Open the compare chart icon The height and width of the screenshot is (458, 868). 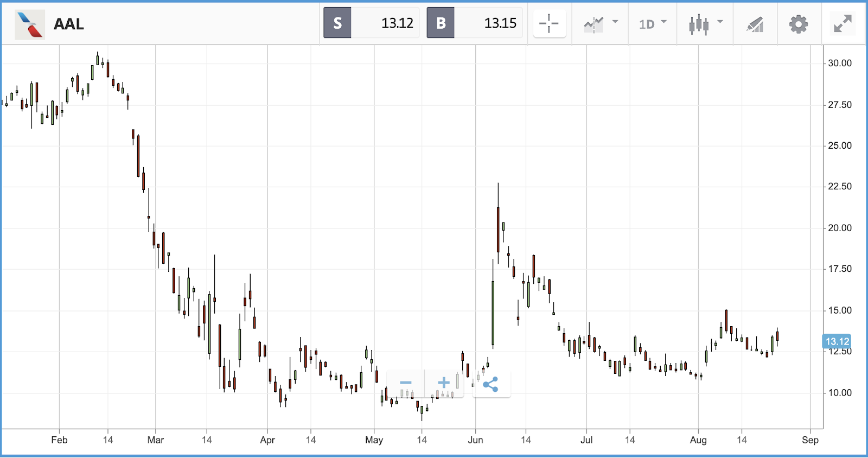(x=593, y=24)
